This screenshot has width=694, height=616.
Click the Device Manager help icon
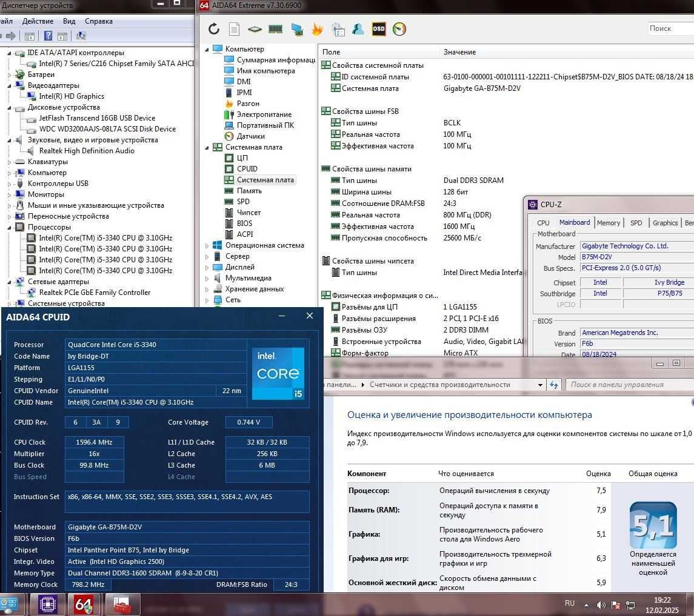tap(48, 36)
